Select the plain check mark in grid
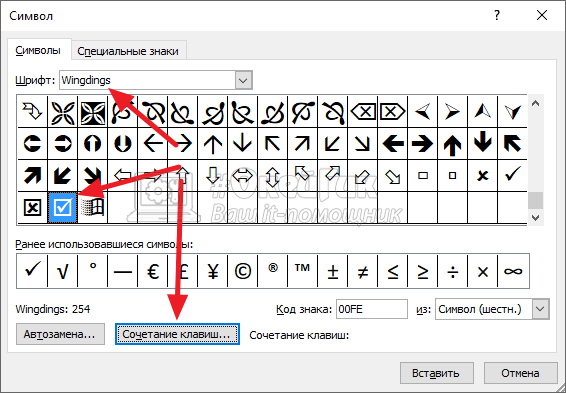The image size is (566, 393). 512,175
